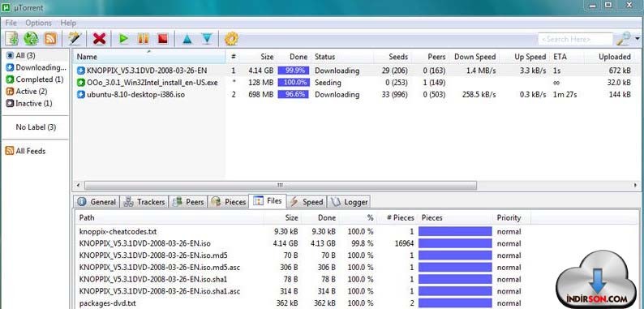The height and width of the screenshot is (309, 644).
Task: Select the KNOPPIX_V5.3.1DVD-2008-03-26-EN torrent
Action: 147,71
